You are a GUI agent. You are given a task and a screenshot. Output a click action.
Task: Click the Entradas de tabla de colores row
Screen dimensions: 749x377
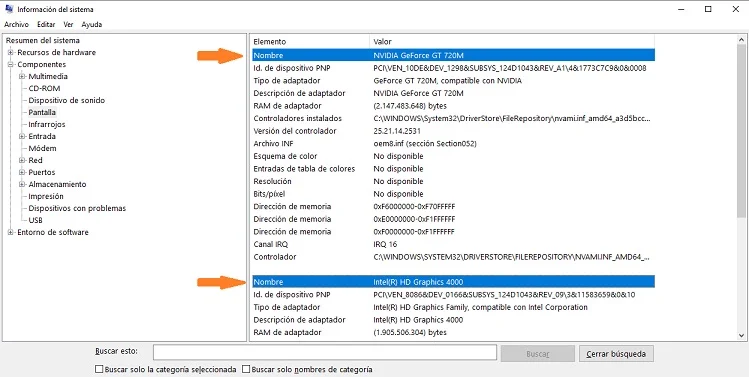click(x=453, y=169)
